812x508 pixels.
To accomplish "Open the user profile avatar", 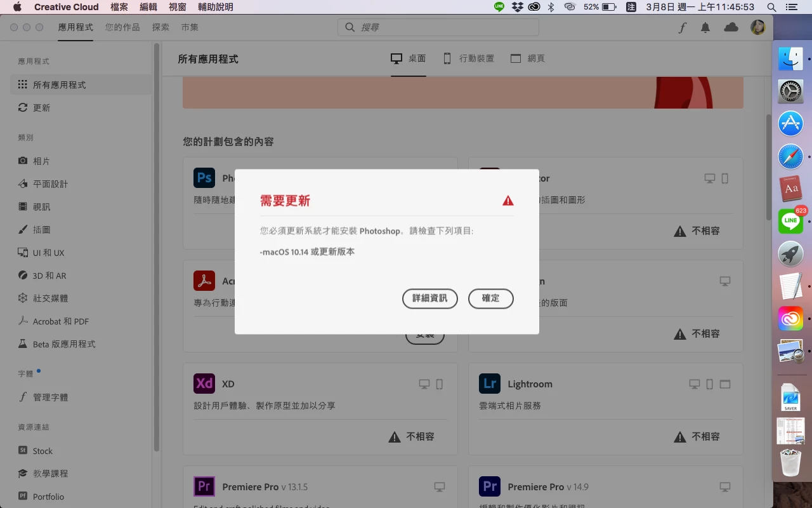I will 757,27.
